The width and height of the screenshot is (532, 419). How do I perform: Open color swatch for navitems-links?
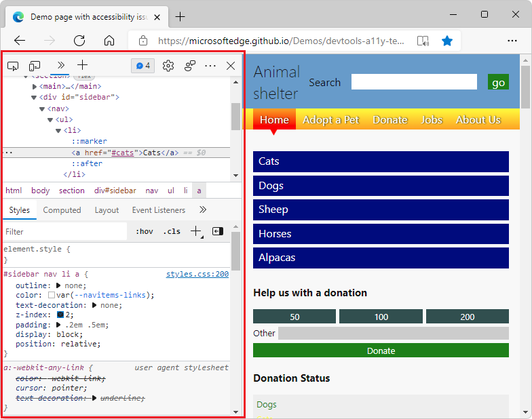(52, 296)
